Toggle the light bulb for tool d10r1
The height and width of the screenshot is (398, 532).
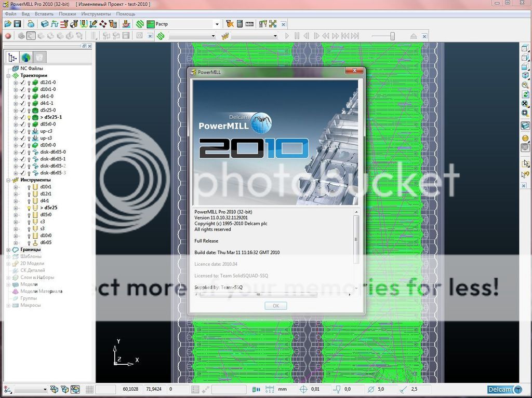[29, 187]
